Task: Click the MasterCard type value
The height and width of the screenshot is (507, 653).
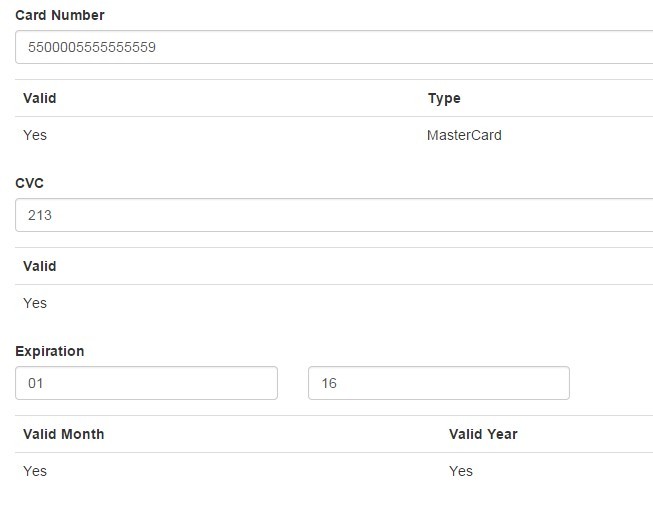Action: pos(464,135)
